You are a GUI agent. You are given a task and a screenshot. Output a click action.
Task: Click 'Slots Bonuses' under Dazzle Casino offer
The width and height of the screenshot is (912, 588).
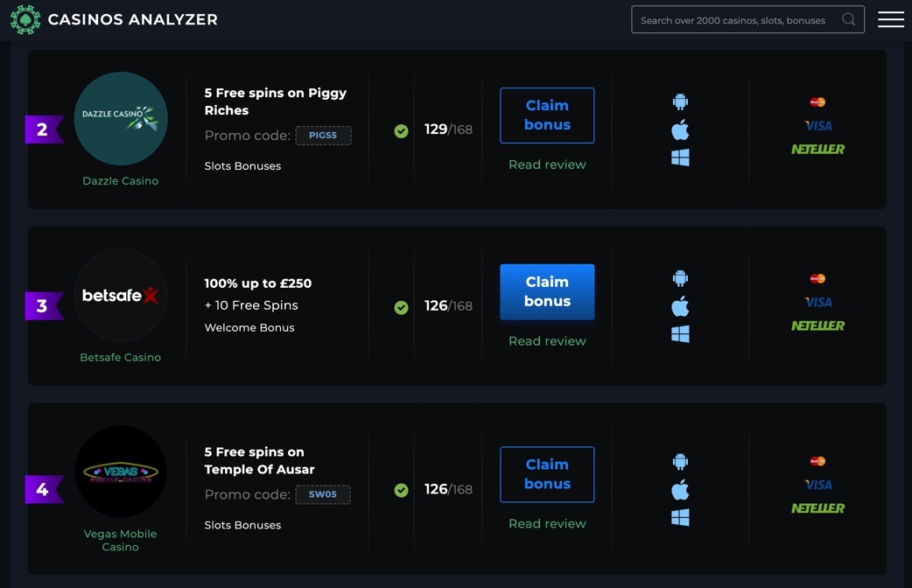[242, 165]
